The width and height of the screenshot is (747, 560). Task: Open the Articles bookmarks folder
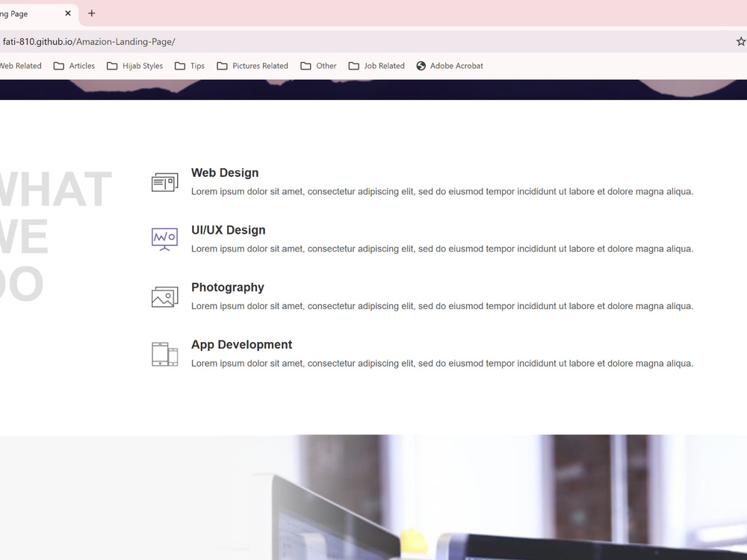click(74, 66)
